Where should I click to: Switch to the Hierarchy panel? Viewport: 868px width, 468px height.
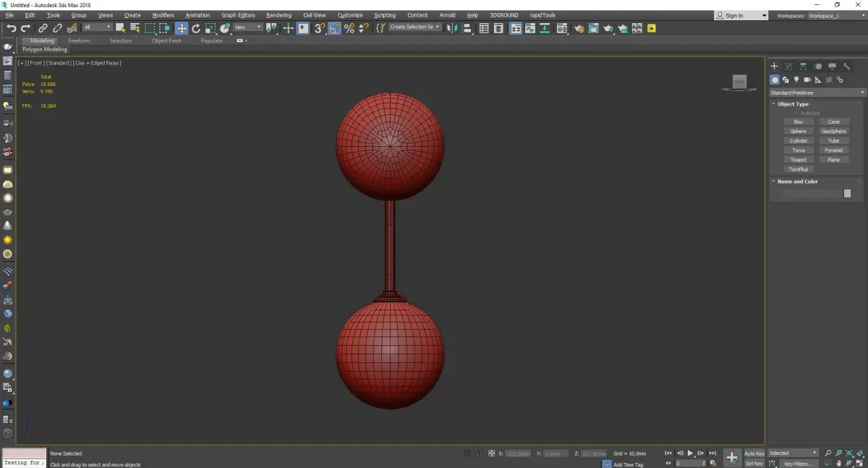coord(803,67)
